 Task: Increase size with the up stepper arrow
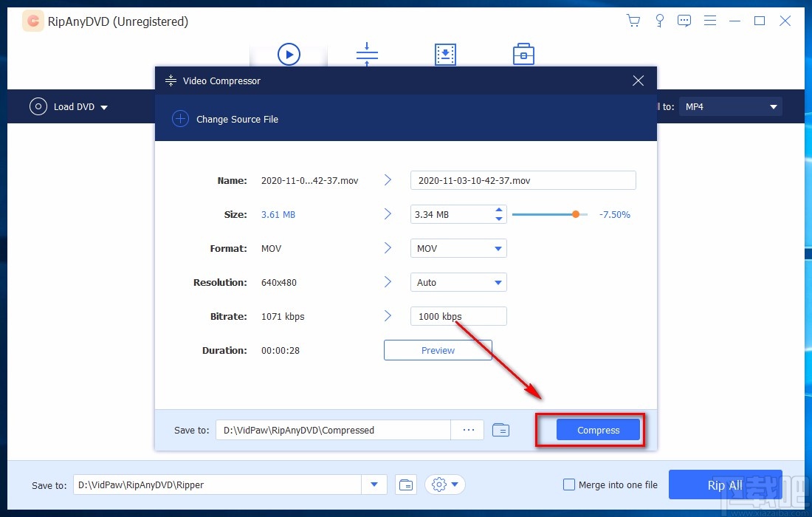499,210
